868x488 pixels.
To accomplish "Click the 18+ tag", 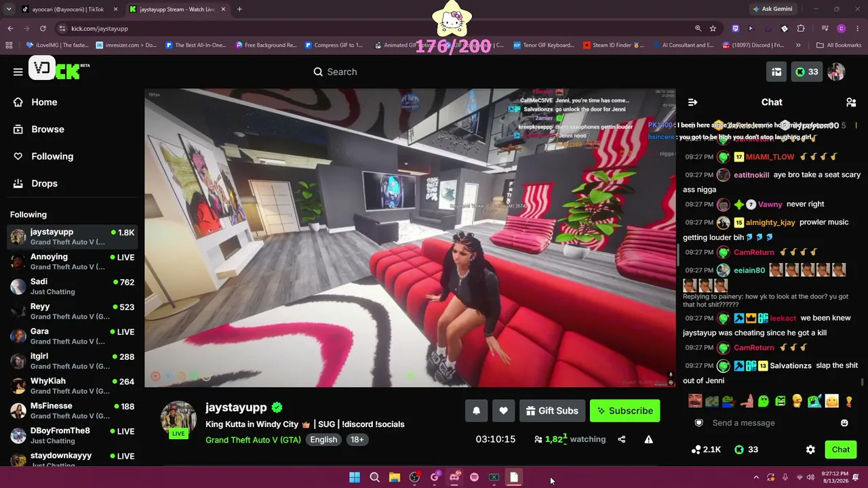I will pos(357,440).
